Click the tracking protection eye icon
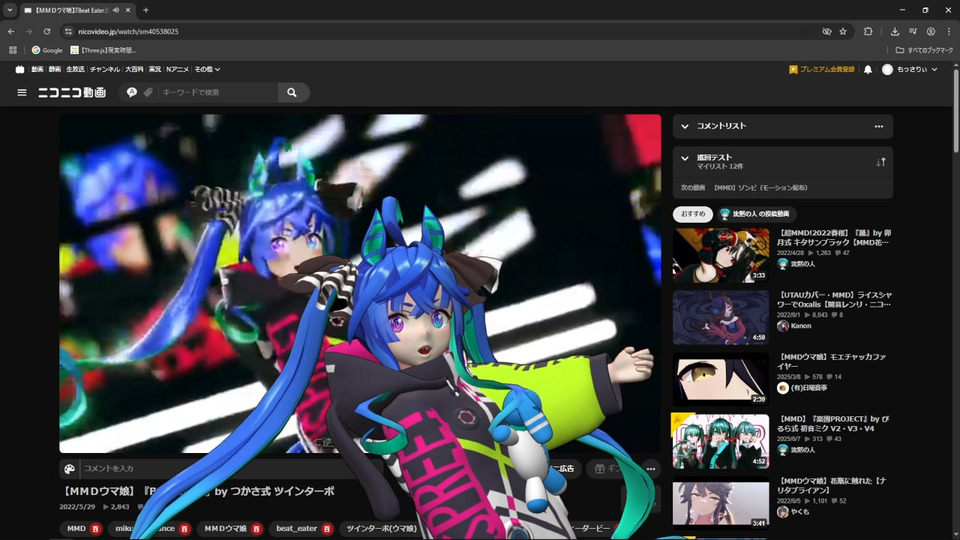Viewport: 960px width, 540px height. tap(827, 31)
